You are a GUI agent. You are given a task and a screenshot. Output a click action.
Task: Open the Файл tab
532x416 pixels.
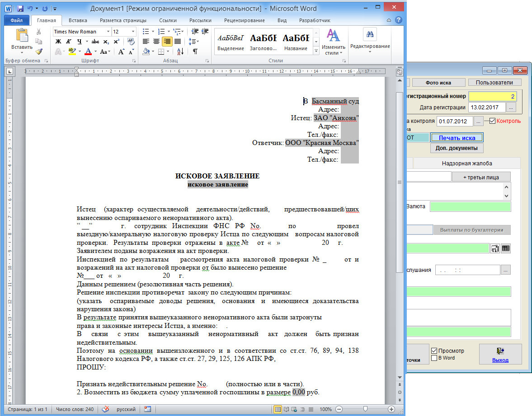17,20
